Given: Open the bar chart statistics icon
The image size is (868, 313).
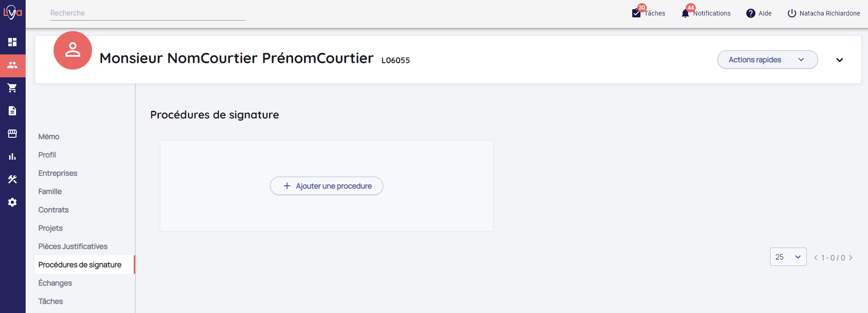Looking at the screenshot, I should pos(12,156).
